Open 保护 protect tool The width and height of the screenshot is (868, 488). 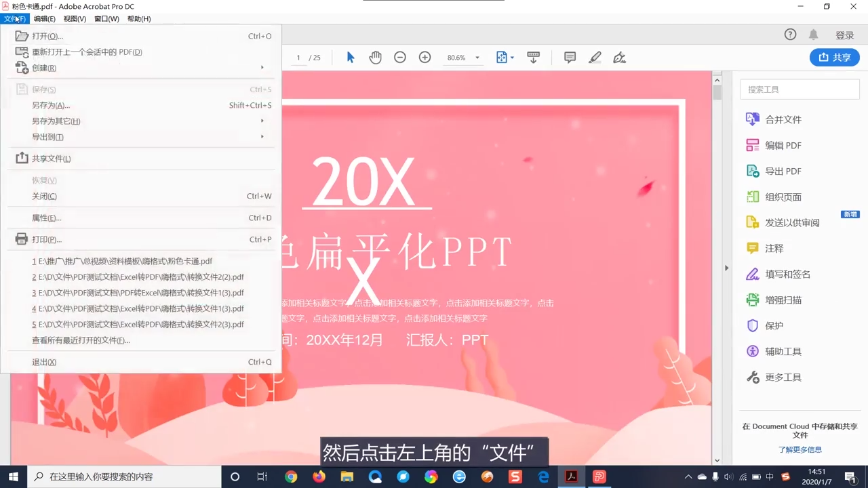(764, 325)
